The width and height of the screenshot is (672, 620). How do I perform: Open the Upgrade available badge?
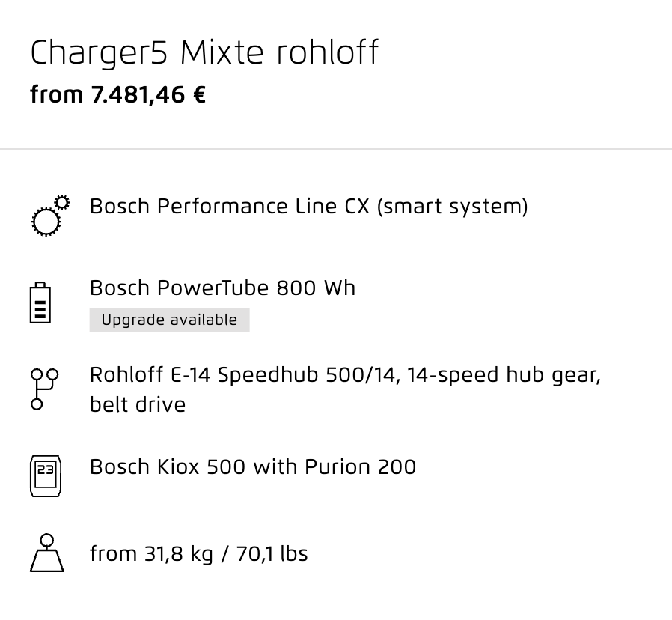[169, 320]
